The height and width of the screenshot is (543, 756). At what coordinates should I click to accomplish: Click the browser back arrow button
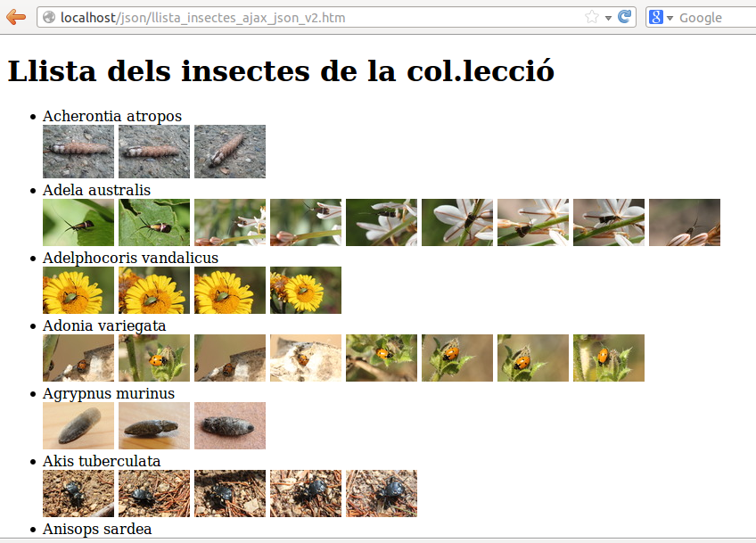(16, 17)
